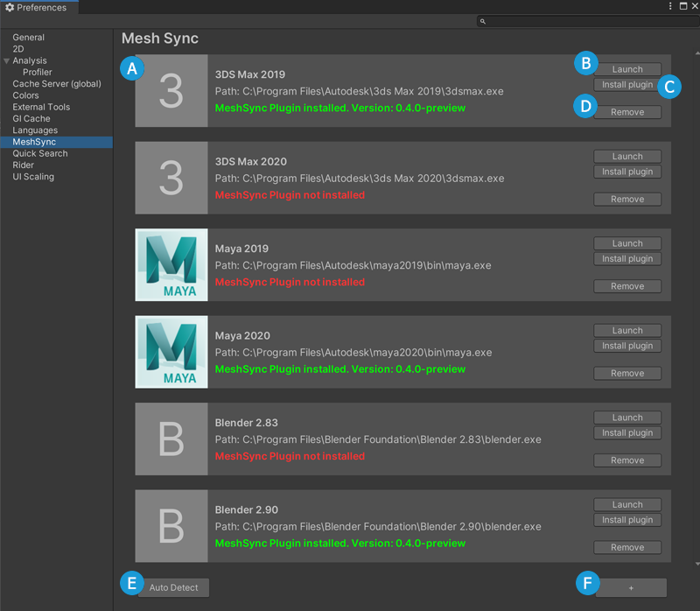
Task: Launch 3DS Max 2019
Action: click(627, 69)
